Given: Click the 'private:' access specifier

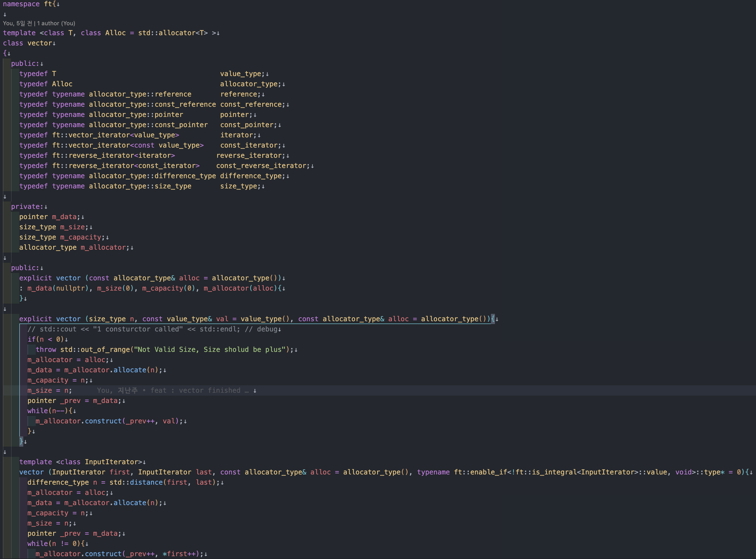Looking at the screenshot, I should point(27,207).
